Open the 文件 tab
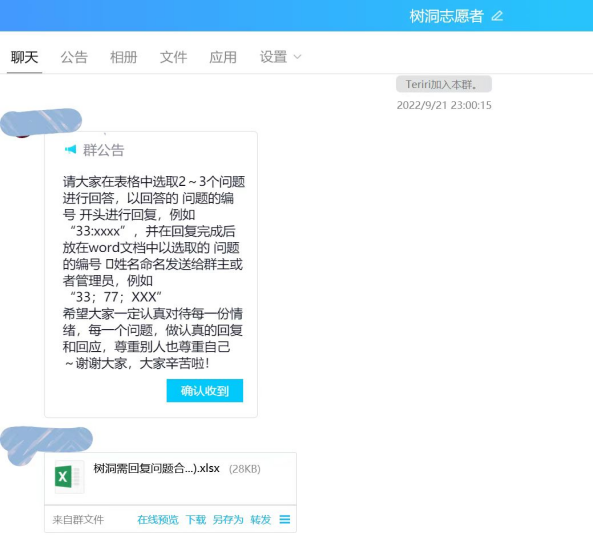The width and height of the screenshot is (593, 544). coord(173,58)
